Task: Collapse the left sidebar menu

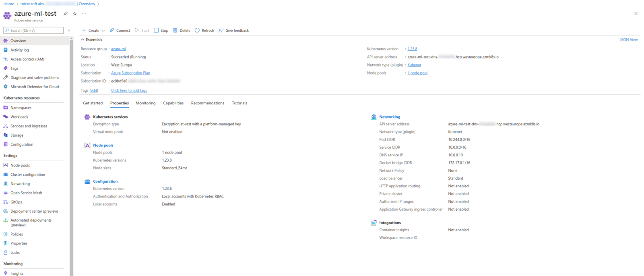Action: 69,31
